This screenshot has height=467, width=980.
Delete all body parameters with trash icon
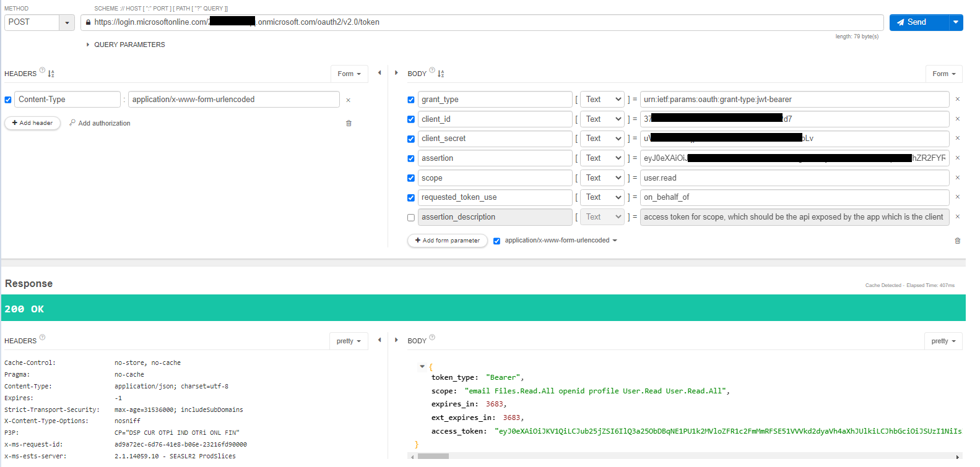(x=958, y=241)
